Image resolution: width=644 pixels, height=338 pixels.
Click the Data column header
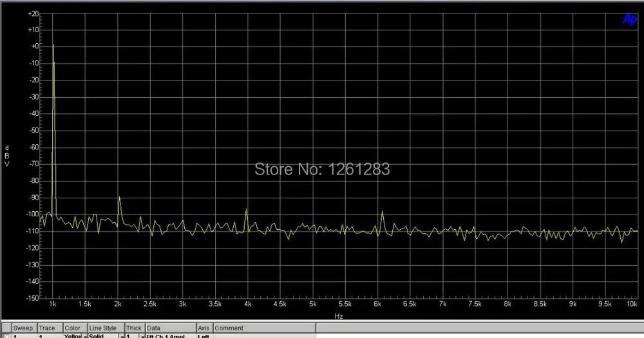coord(171,328)
